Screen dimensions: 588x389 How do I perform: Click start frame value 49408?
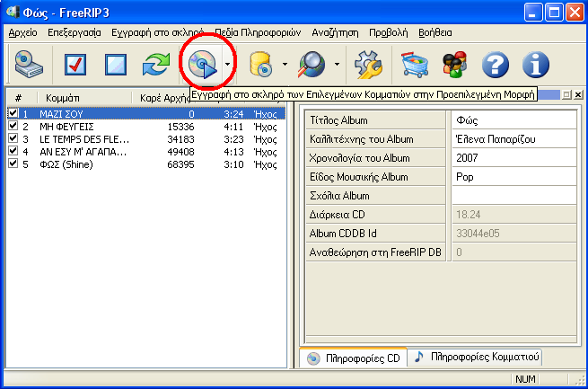[180, 153]
